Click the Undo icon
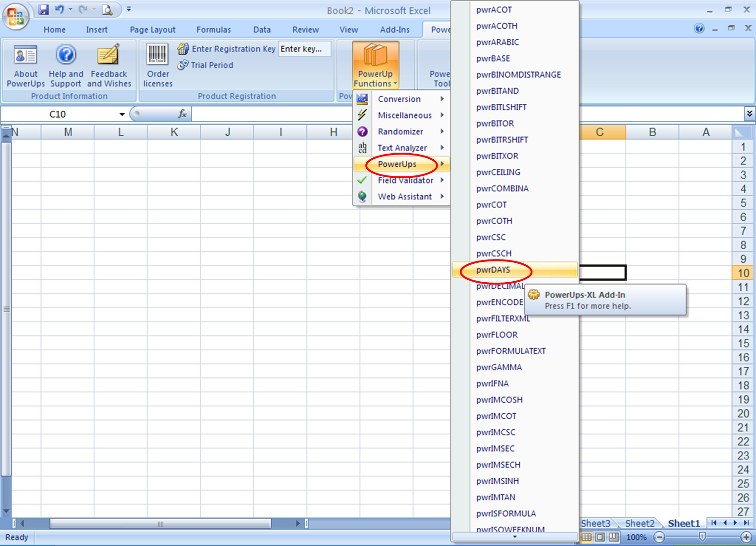 60,9
